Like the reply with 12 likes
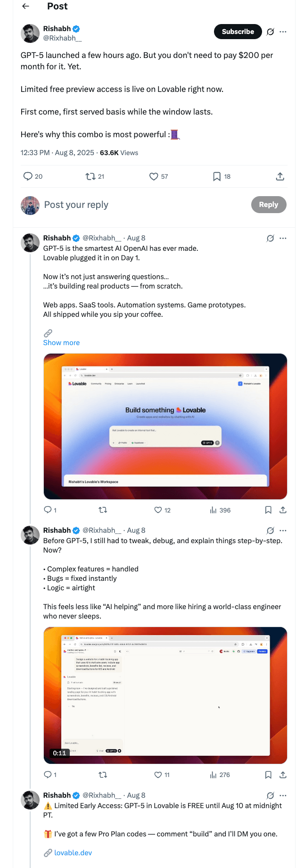This screenshot has height=868, width=296. [x=158, y=510]
